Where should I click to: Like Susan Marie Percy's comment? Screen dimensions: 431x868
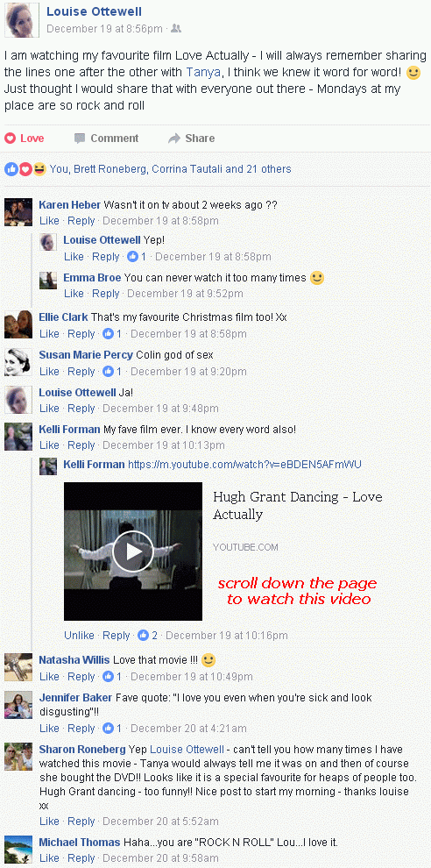coord(49,372)
